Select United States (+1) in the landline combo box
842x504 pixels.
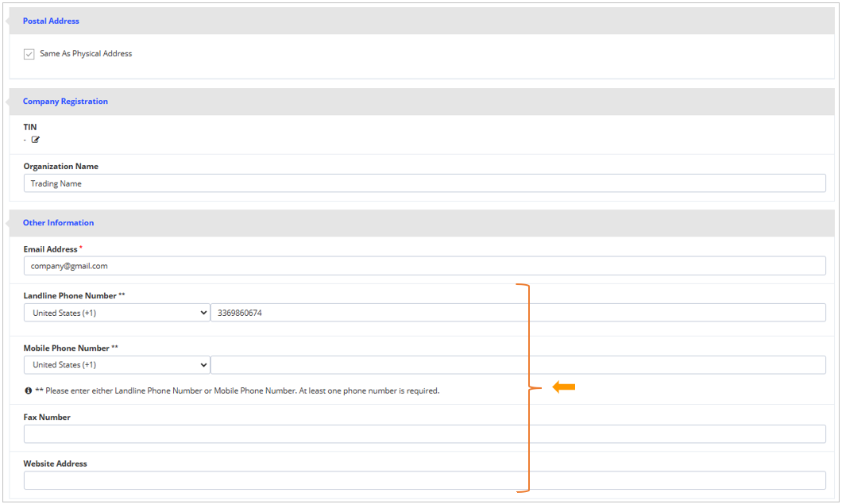117,312
